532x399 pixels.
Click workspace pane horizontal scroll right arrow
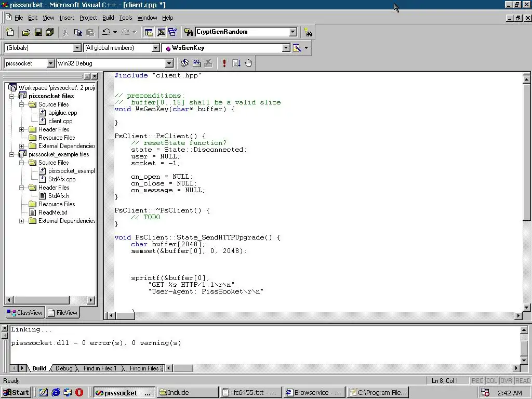(90, 300)
